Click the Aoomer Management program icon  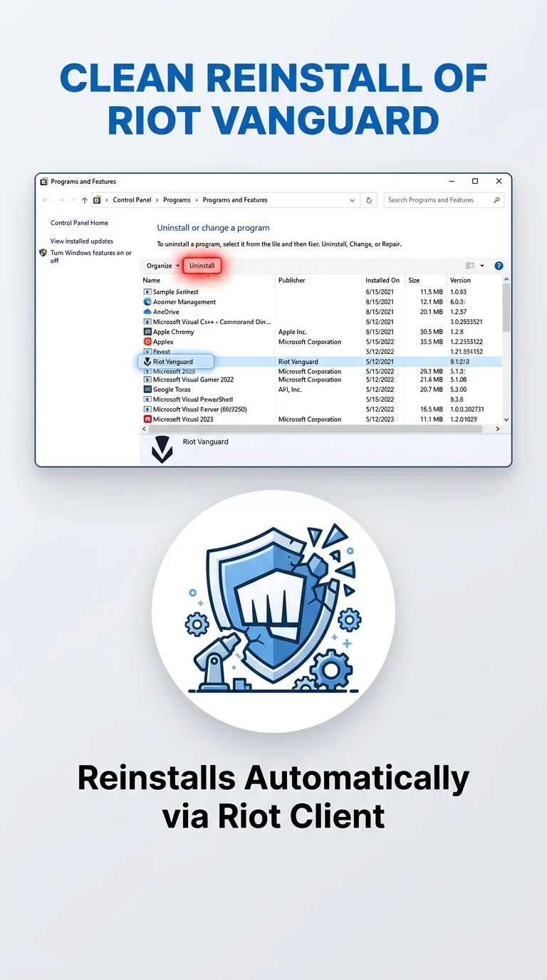[x=147, y=302]
